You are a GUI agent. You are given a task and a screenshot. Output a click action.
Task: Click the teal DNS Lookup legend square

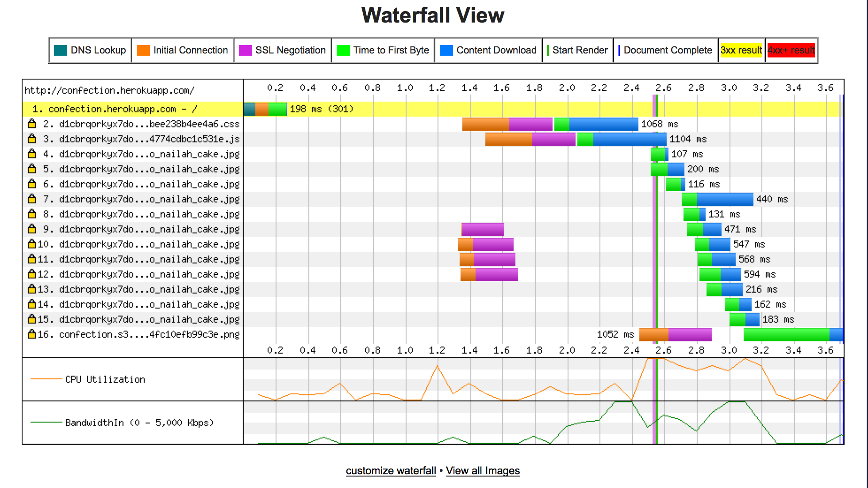tap(61, 50)
